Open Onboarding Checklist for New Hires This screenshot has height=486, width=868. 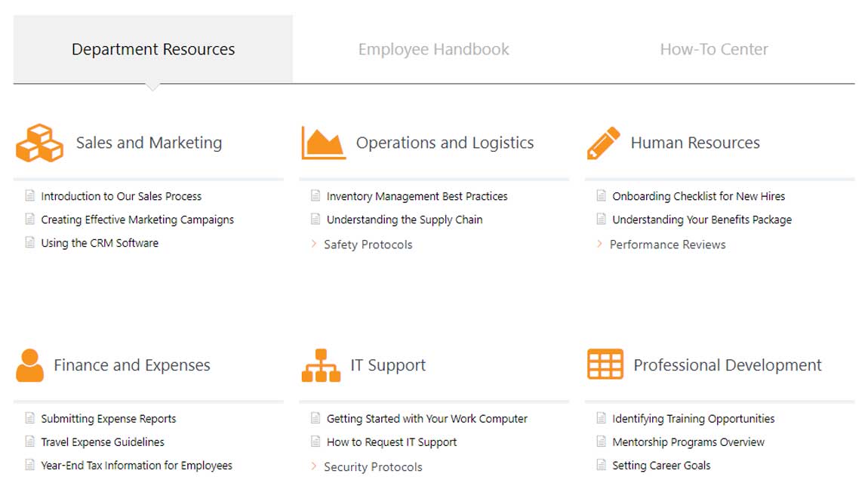(698, 196)
